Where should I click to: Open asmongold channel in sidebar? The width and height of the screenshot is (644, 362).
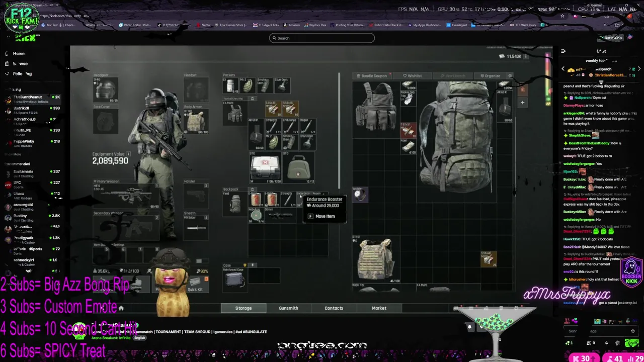point(32,207)
